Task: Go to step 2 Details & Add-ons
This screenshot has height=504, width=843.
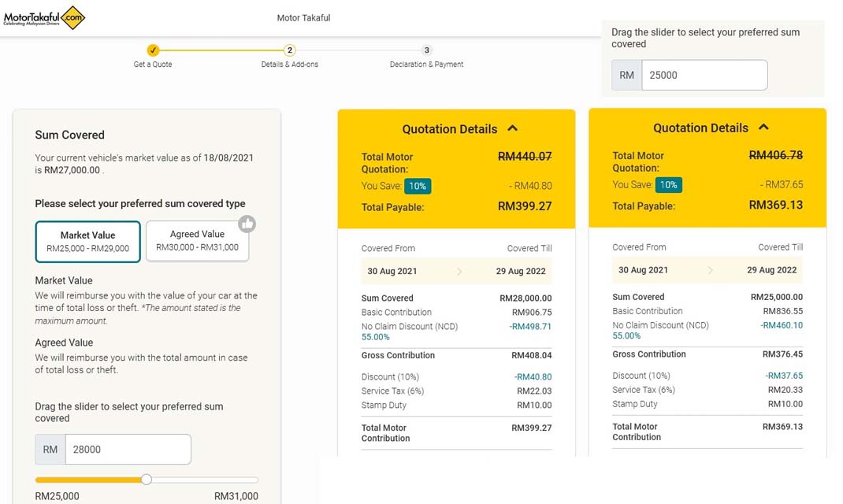Action: (x=290, y=50)
